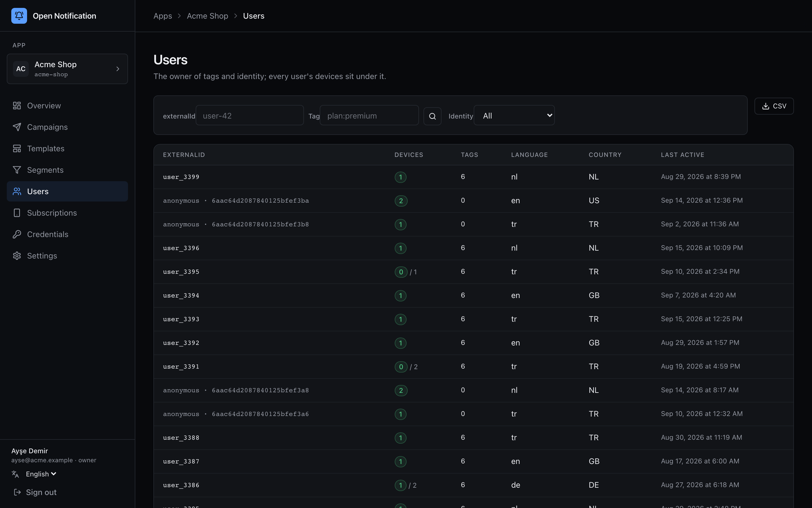Click the DEVICES column header

click(x=409, y=155)
